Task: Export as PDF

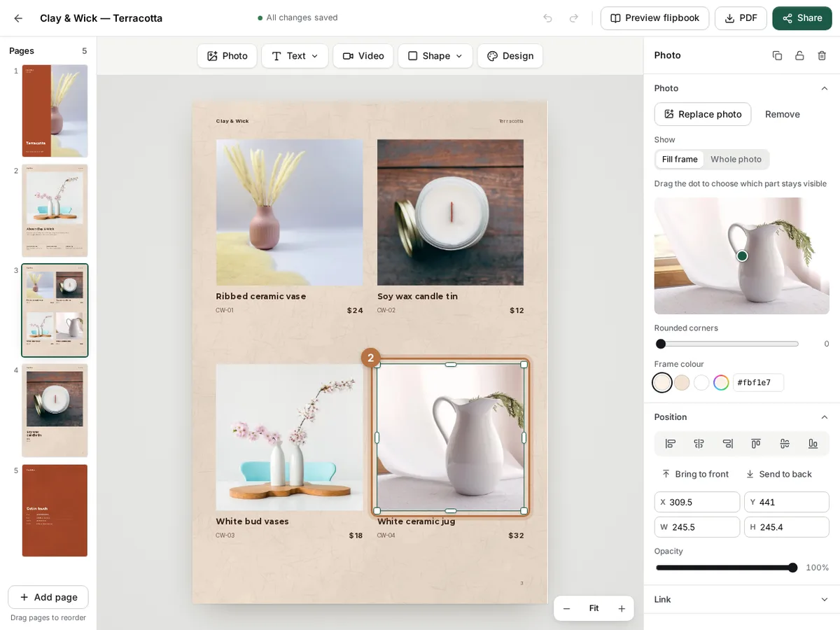Action: coord(741,18)
